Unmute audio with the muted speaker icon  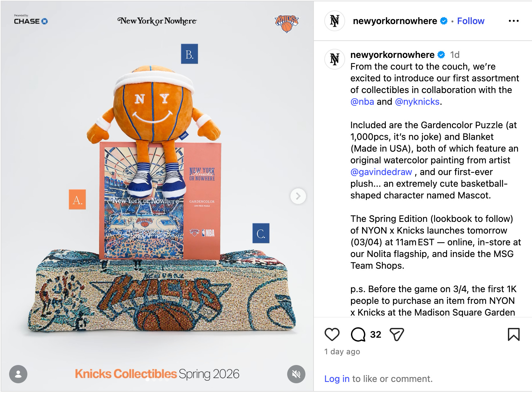click(x=296, y=374)
